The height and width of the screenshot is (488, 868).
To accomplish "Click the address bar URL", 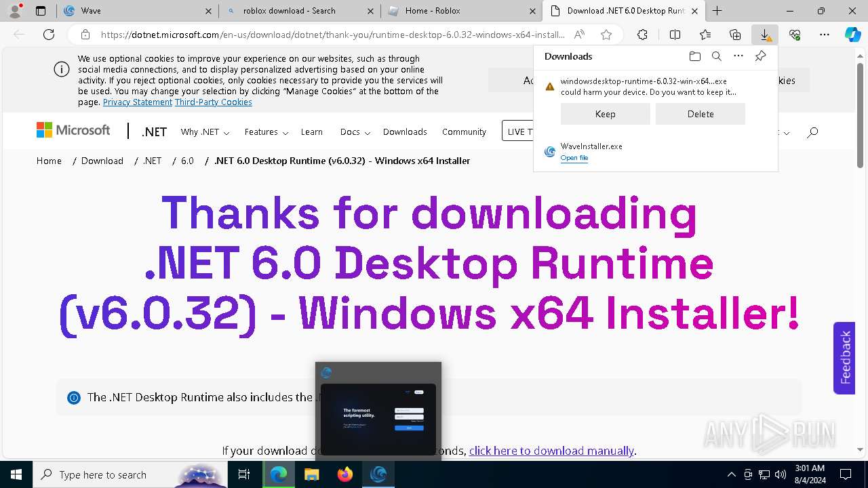I will pos(332,35).
